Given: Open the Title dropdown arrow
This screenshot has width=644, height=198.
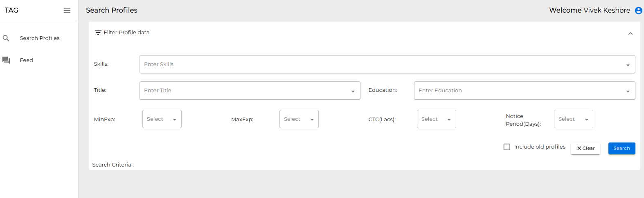Looking at the screenshot, I should (x=353, y=91).
